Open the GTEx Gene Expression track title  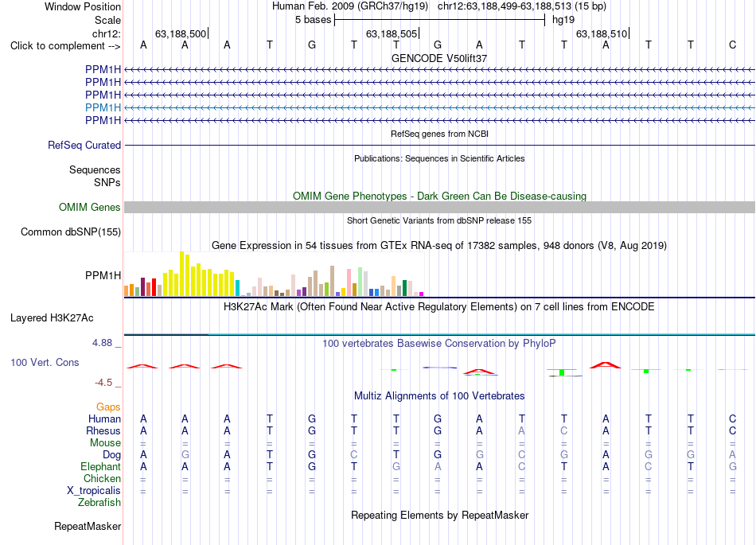439,246
